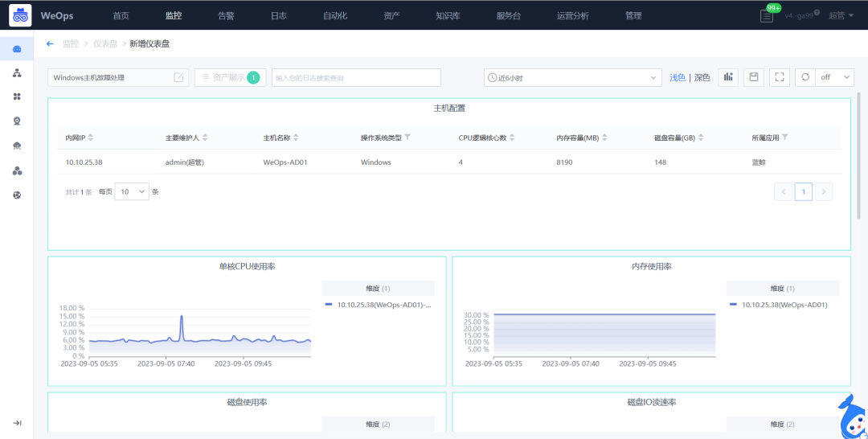Open 首页 in the top navigation
Image resolution: width=868 pixels, height=439 pixels.
coord(121,15)
